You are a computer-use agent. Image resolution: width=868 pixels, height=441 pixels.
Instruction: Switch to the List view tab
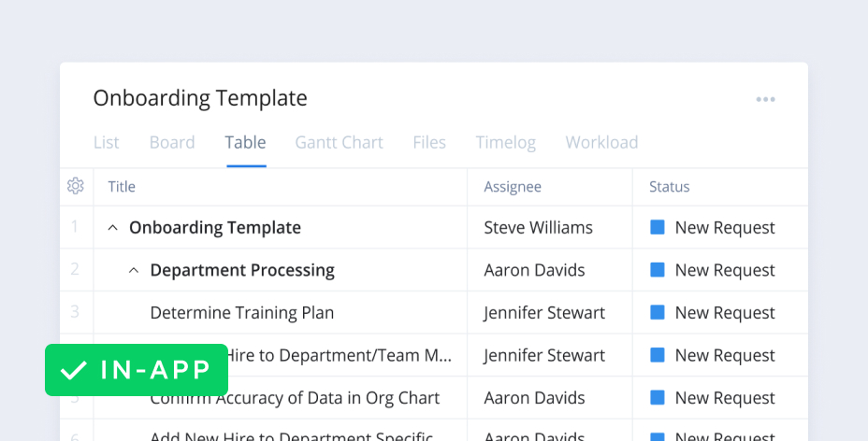(107, 143)
